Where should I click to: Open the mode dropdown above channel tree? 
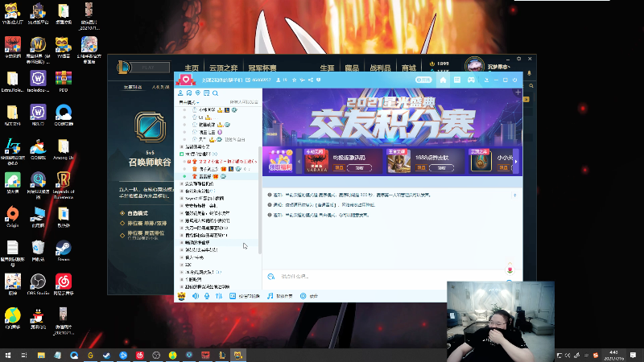click(x=189, y=102)
